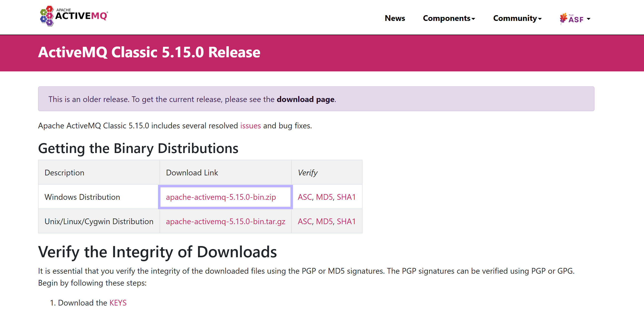Download apache-activemq-5.15.0-bin.tar.gz
Viewport: 644px width, 310px height.
coord(226,221)
